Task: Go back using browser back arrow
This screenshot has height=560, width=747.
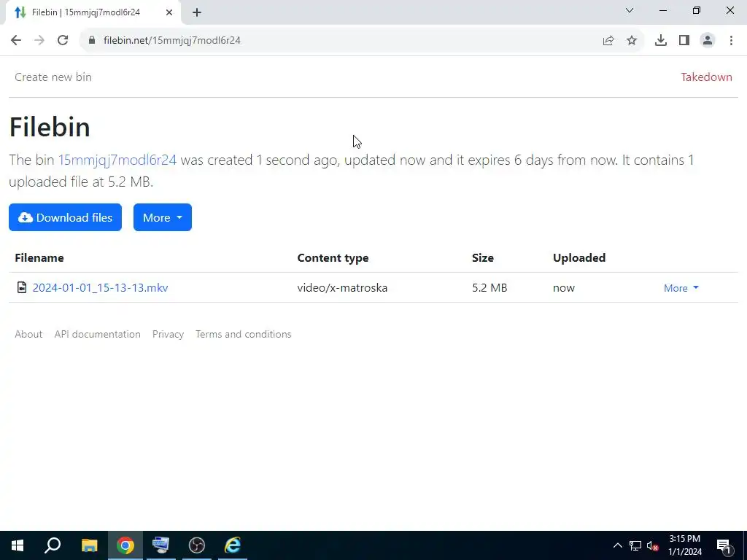Action: point(16,41)
